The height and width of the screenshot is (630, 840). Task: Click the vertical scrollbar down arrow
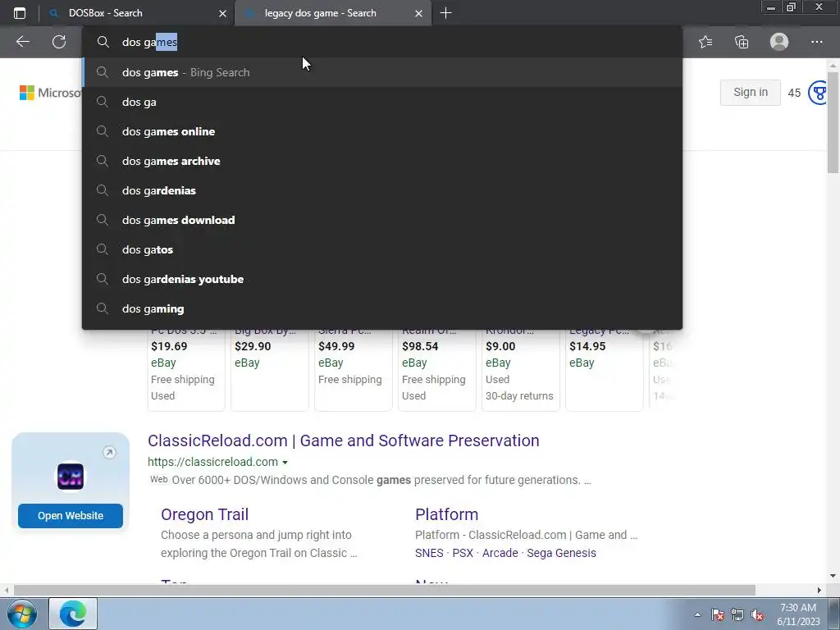click(x=833, y=576)
